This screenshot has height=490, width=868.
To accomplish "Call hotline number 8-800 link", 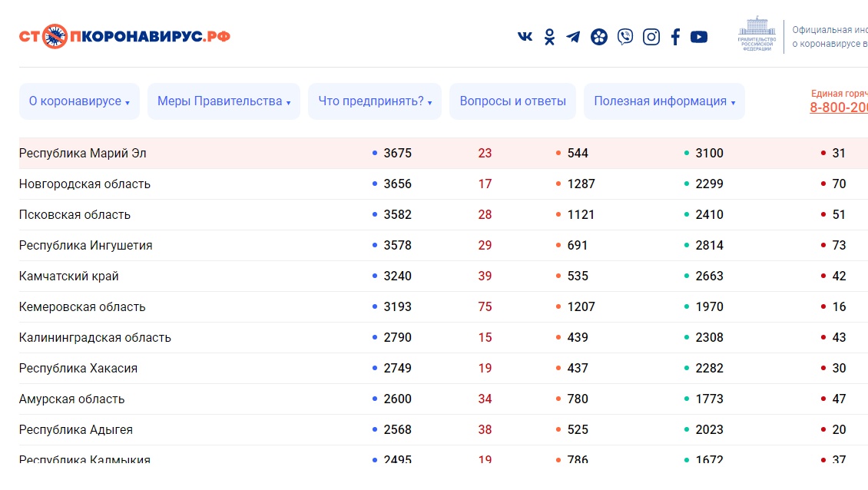I will click(x=839, y=108).
